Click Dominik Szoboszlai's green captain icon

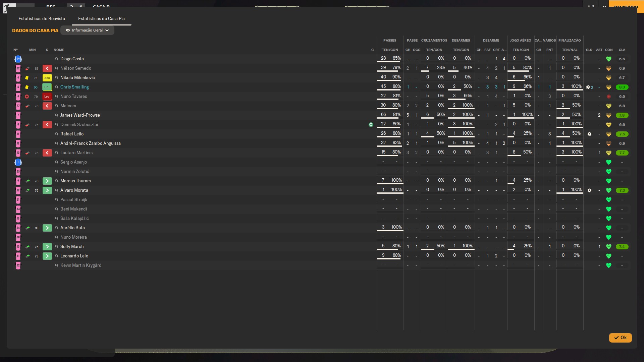tap(371, 125)
